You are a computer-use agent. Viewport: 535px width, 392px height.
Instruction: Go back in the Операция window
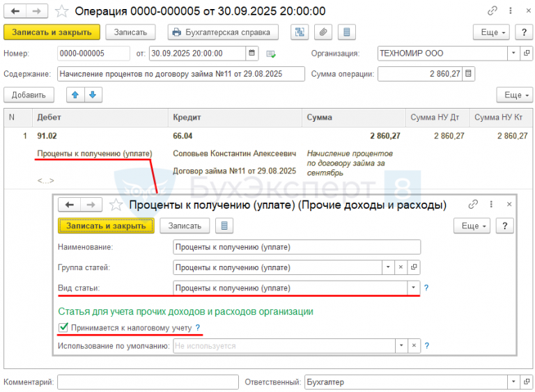coord(15,11)
